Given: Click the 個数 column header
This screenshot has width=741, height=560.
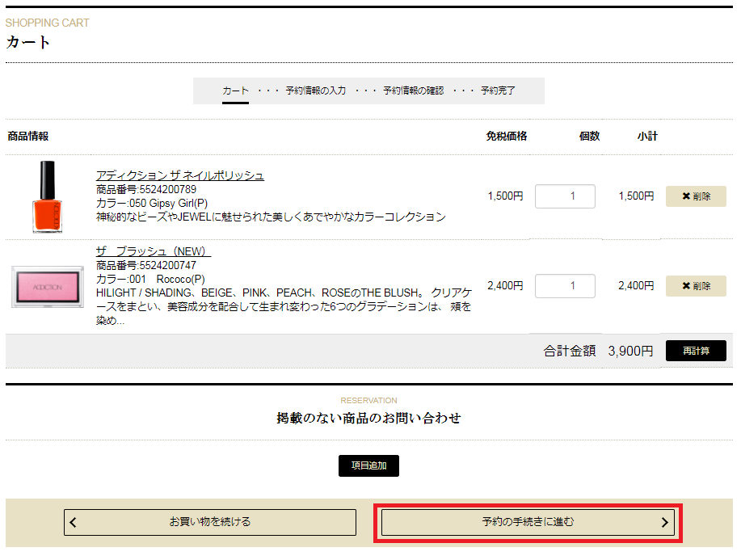Looking at the screenshot, I should tap(589, 136).
